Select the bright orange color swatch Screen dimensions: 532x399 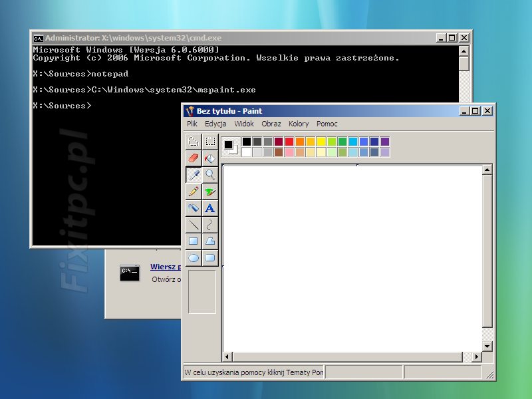(300, 142)
